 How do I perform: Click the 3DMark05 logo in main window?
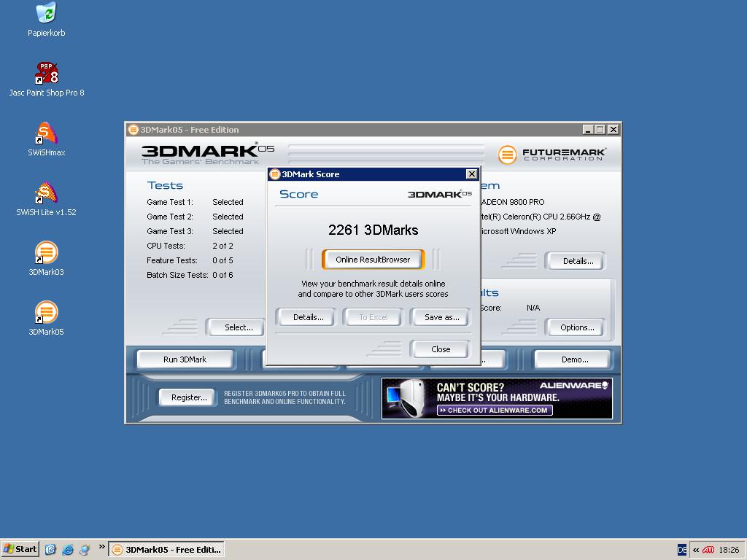[208, 153]
